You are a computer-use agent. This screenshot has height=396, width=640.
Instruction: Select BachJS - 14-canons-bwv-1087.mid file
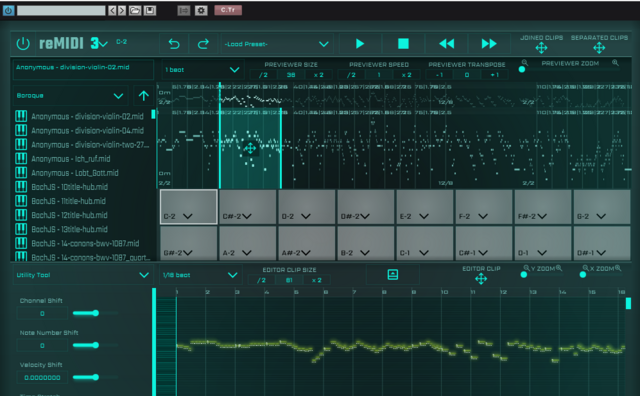85,243
